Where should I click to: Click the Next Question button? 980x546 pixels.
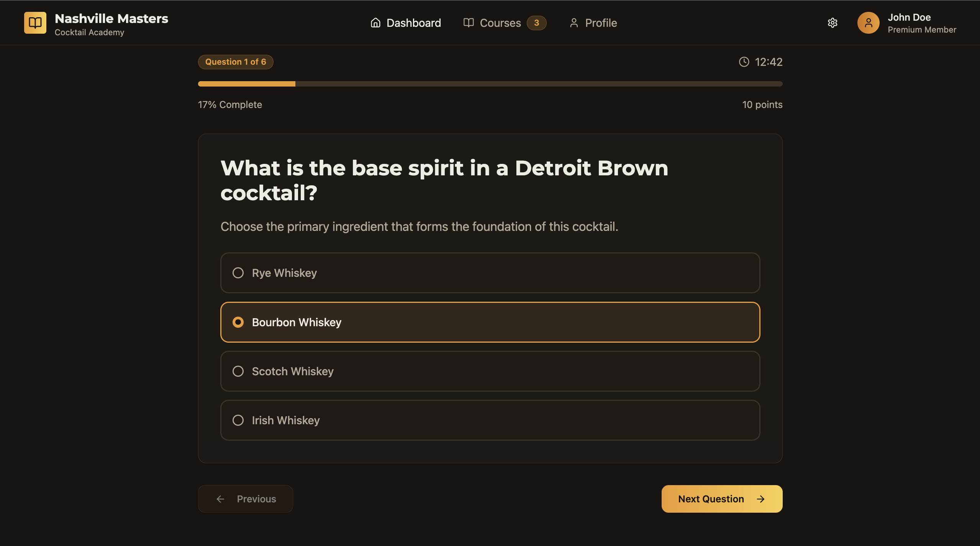722,499
